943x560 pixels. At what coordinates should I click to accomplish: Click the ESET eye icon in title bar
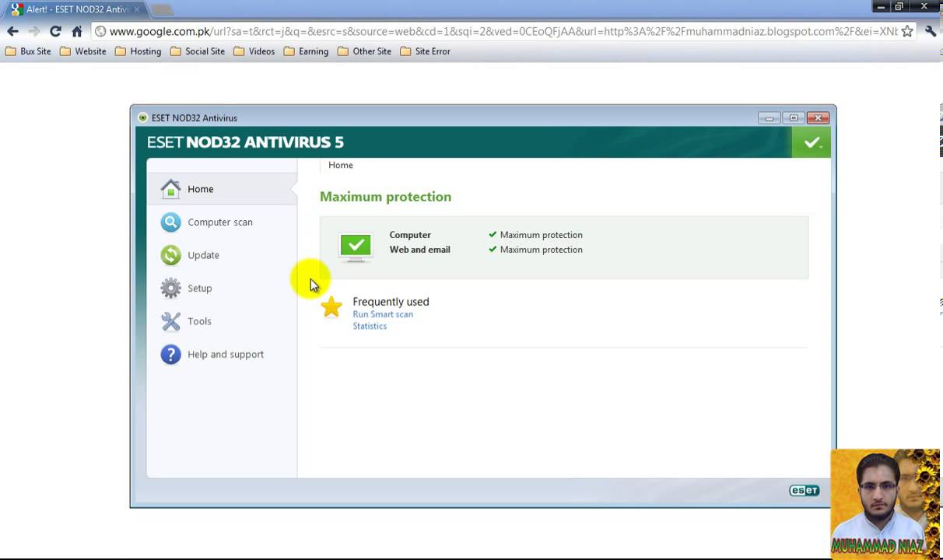(142, 118)
